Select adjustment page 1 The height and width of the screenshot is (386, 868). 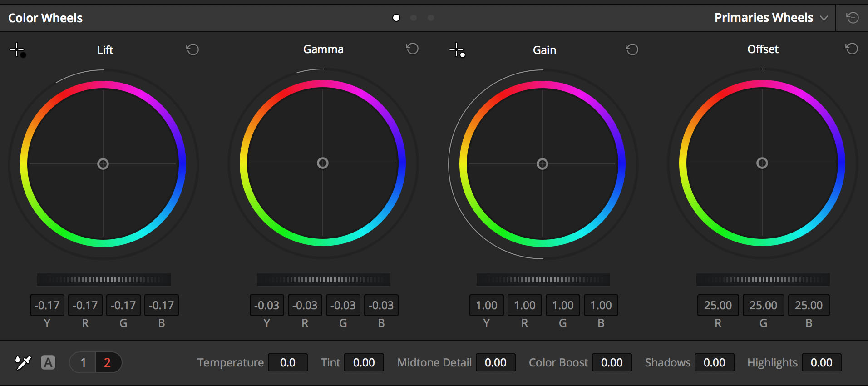coord(83,362)
